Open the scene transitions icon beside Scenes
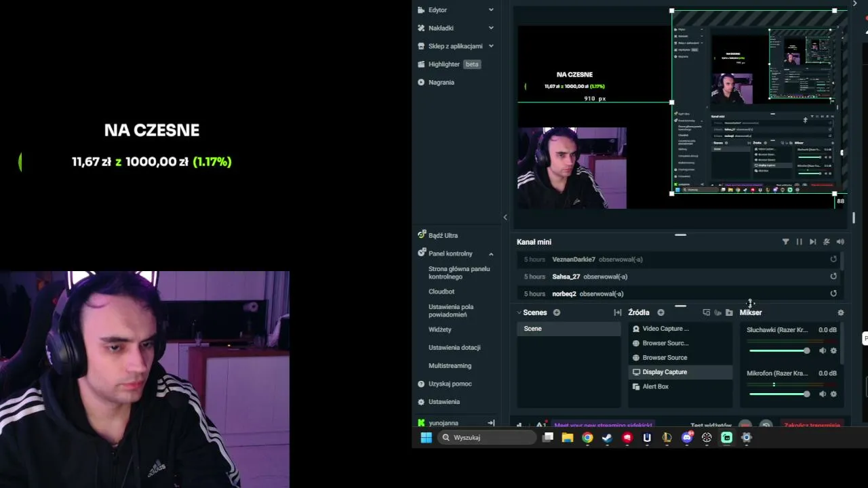 tap(618, 312)
